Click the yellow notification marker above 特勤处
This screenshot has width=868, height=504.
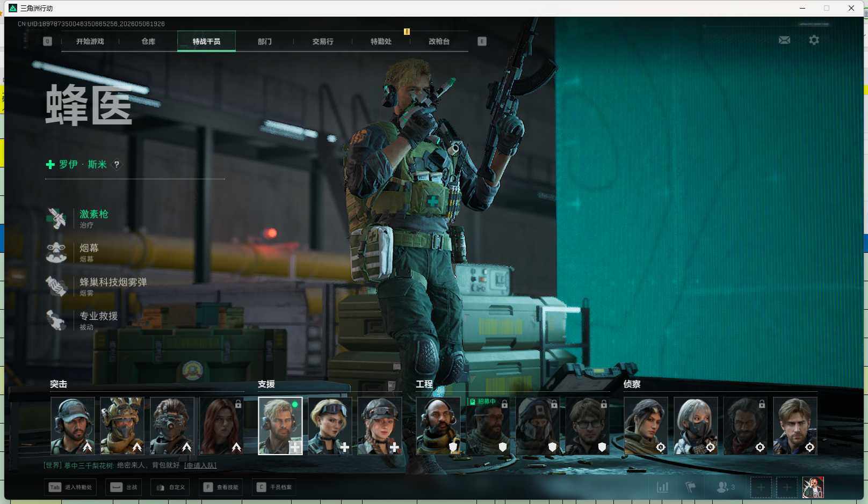(x=407, y=32)
